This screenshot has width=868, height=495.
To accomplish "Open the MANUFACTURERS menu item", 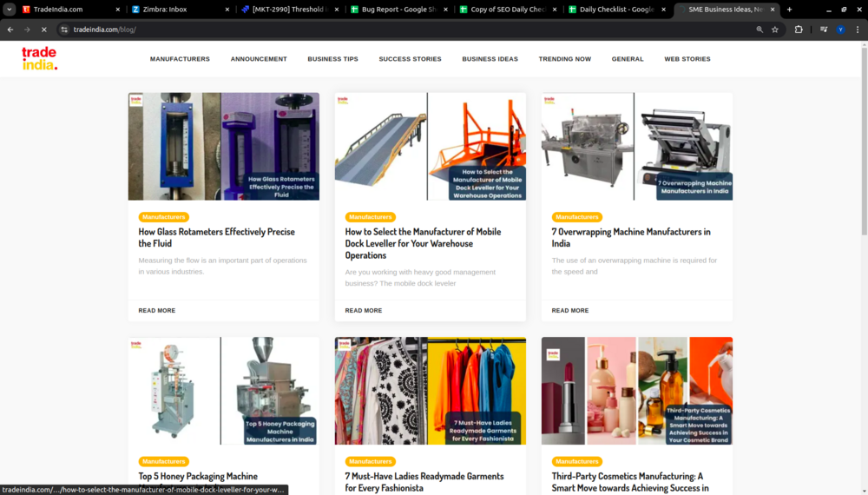I will pos(180,59).
